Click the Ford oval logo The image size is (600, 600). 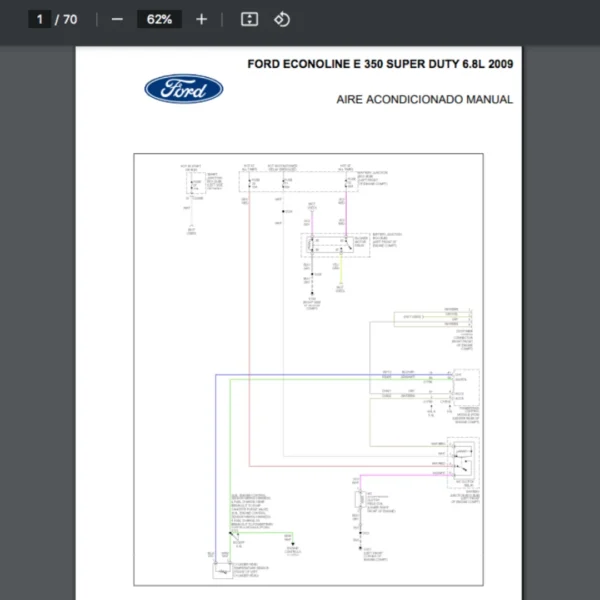click(183, 89)
